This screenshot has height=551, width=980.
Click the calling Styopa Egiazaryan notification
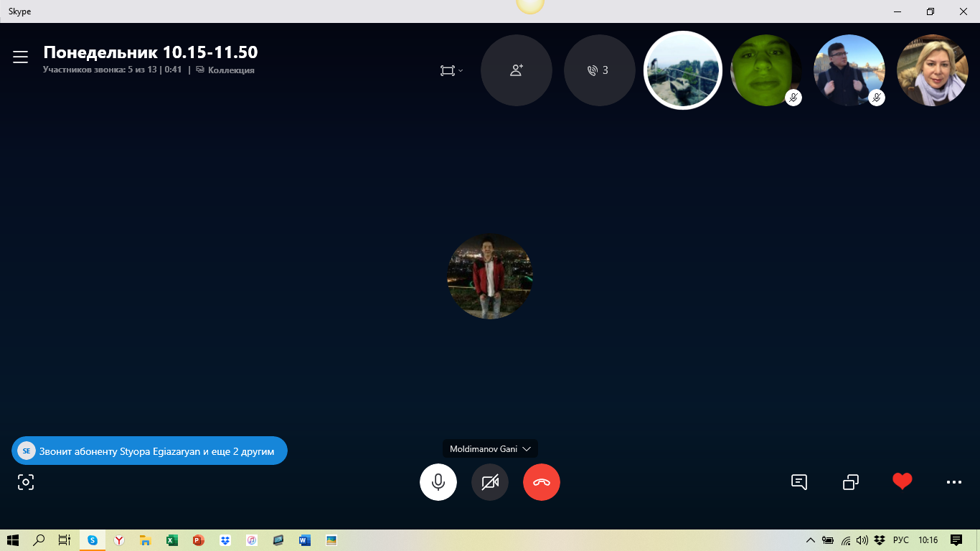pyautogui.click(x=149, y=451)
